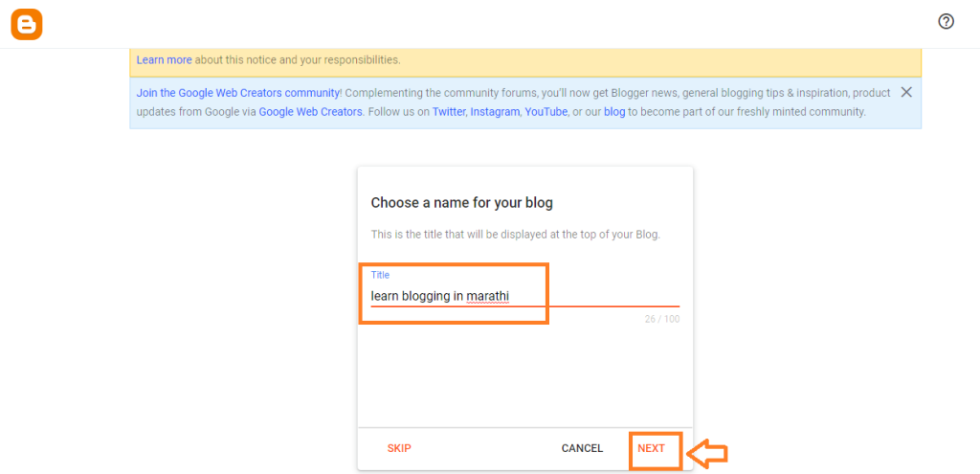Click the small Title field label
The image size is (980, 474).
click(380, 275)
